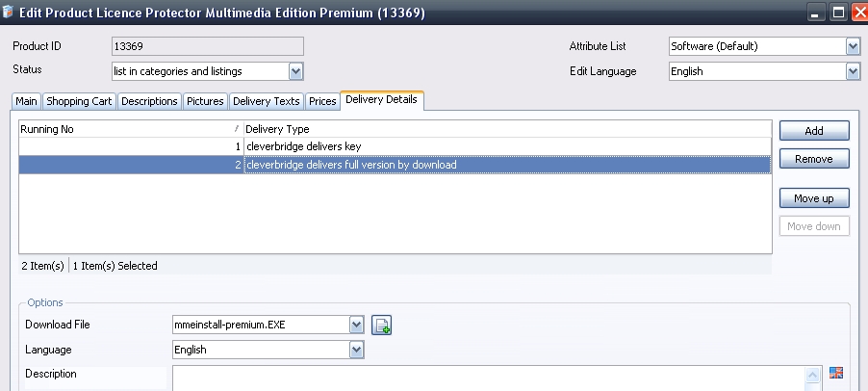Viewport: 868px width, 391px height.
Task: Click the product icon in title bar
Action: pyautogui.click(x=11, y=13)
